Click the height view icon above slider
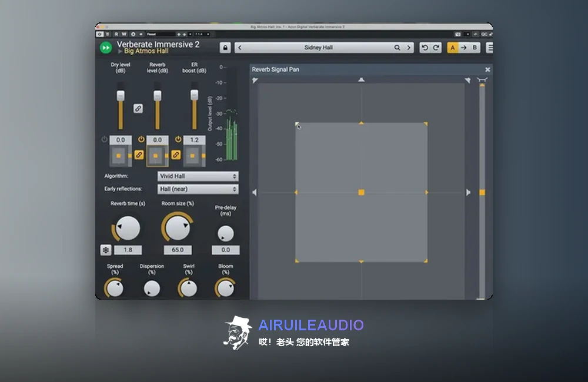 click(482, 79)
